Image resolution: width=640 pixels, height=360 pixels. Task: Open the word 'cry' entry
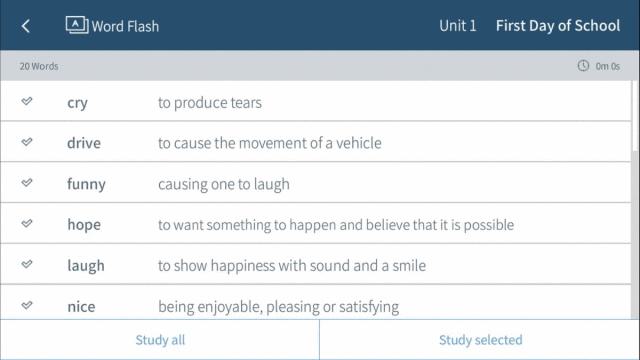tap(316, 101)
